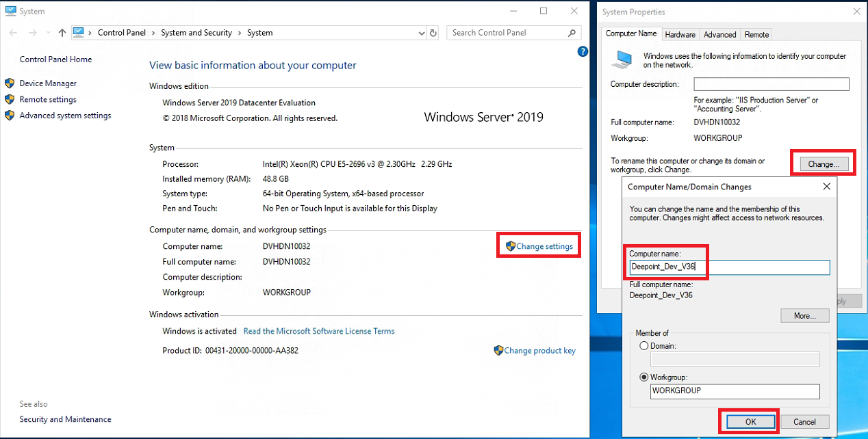Go back with the left arrow icon
The height and width of the screenshot is (439, 868).
coord(12,33)
